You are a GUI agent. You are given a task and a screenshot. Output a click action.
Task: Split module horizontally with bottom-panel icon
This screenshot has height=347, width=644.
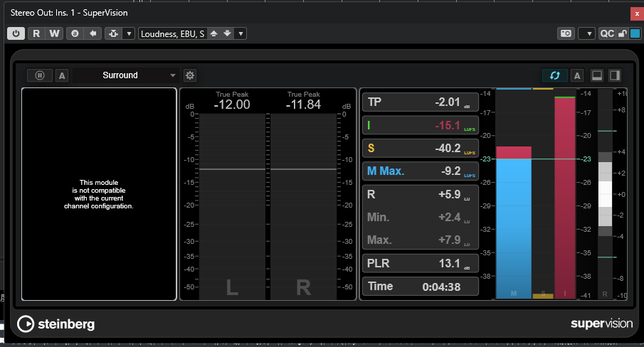point(597,75)
